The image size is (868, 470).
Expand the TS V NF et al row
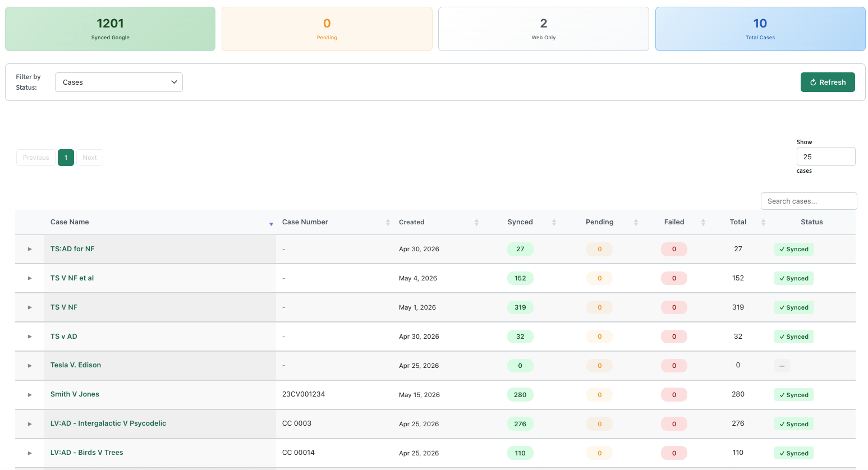coord(30,278)
